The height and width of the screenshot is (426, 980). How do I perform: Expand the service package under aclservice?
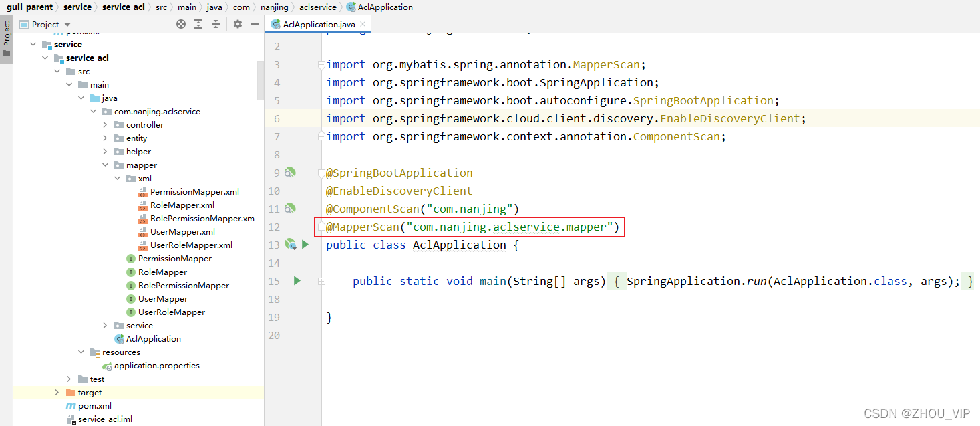click(x=105, y=326)
